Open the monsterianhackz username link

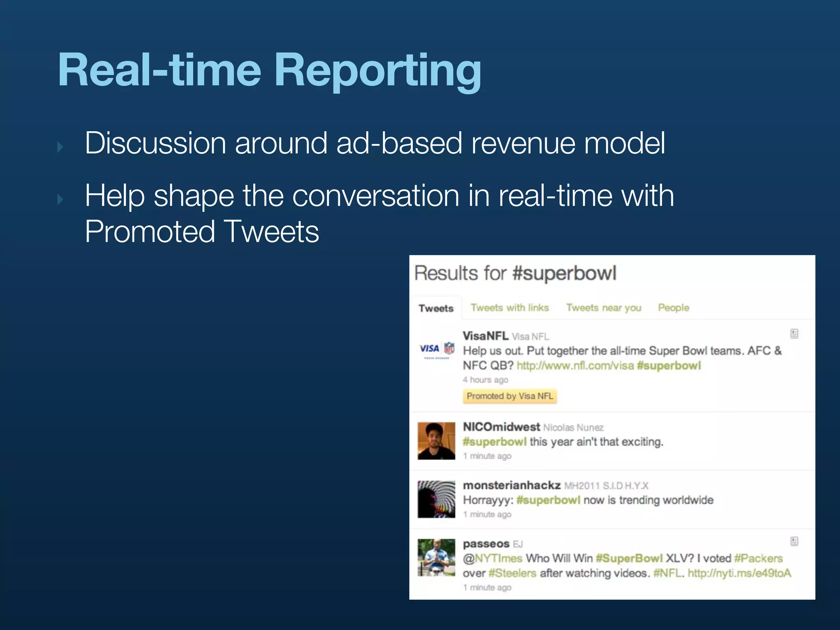(x=511, y=485)
